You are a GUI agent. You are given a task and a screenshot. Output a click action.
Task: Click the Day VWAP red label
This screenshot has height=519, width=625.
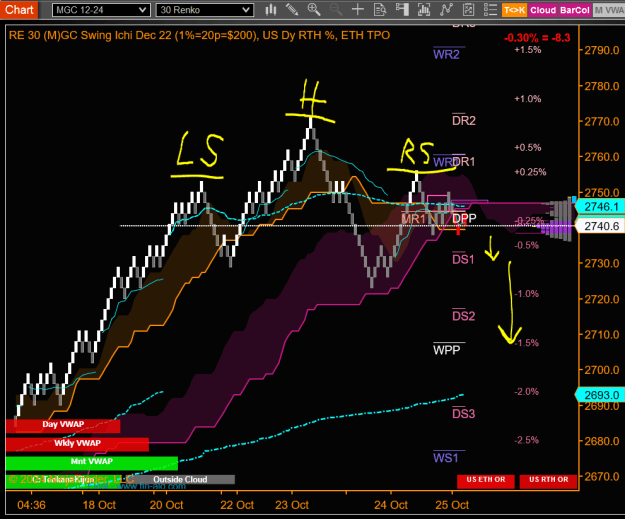click(x=63, y=425)
